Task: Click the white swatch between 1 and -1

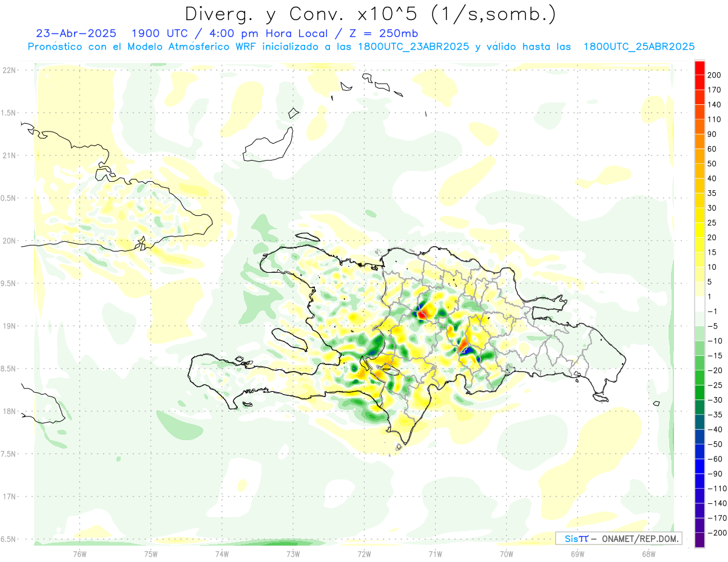Action: 699,304
